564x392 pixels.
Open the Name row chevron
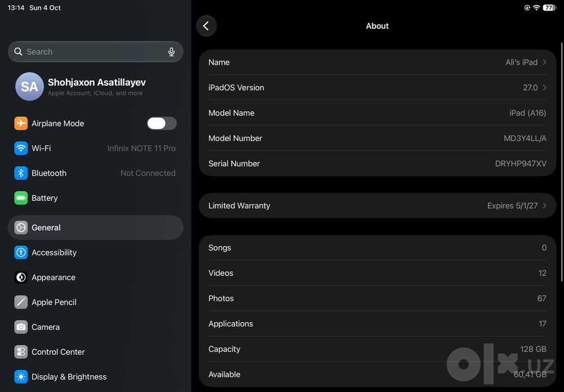point(545,62)
